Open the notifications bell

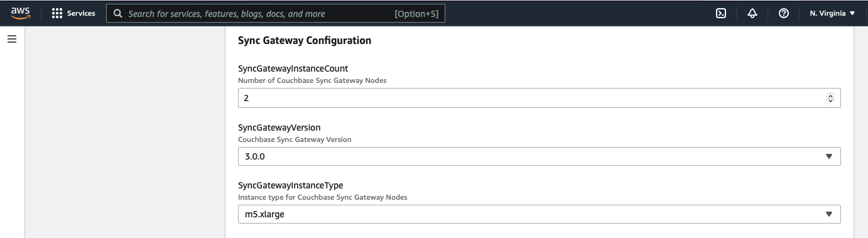click(x=752, y=13)
